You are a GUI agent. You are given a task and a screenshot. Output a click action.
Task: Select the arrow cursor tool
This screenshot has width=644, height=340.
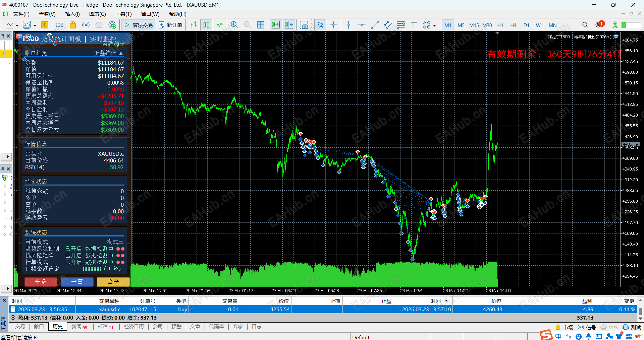(320, 25)
